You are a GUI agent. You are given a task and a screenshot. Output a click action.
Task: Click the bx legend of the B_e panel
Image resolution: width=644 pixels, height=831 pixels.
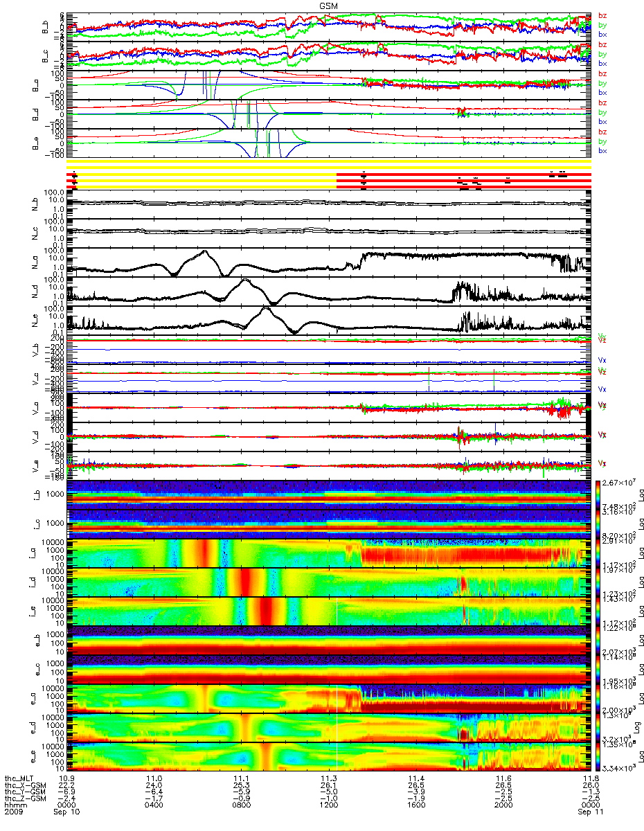click(x=602, y=151)
